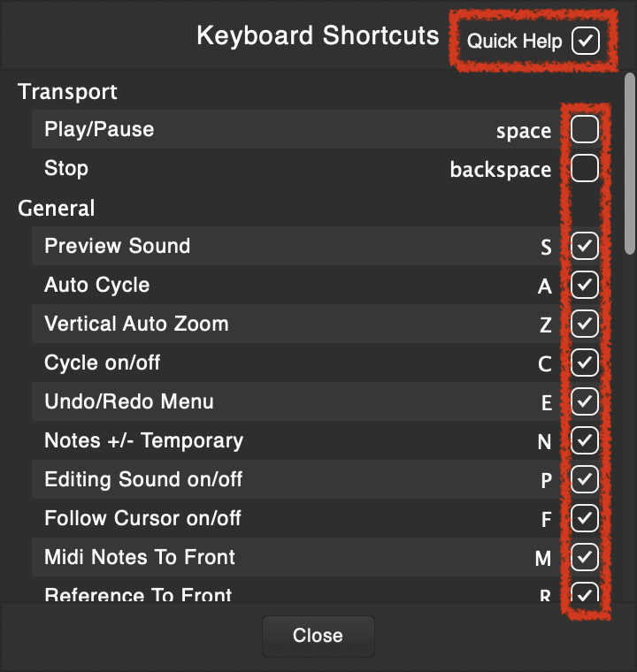Toggle the Vertical Auto Zoom checkbox
This screenshot has height=672, width=637.
point(585,324)
